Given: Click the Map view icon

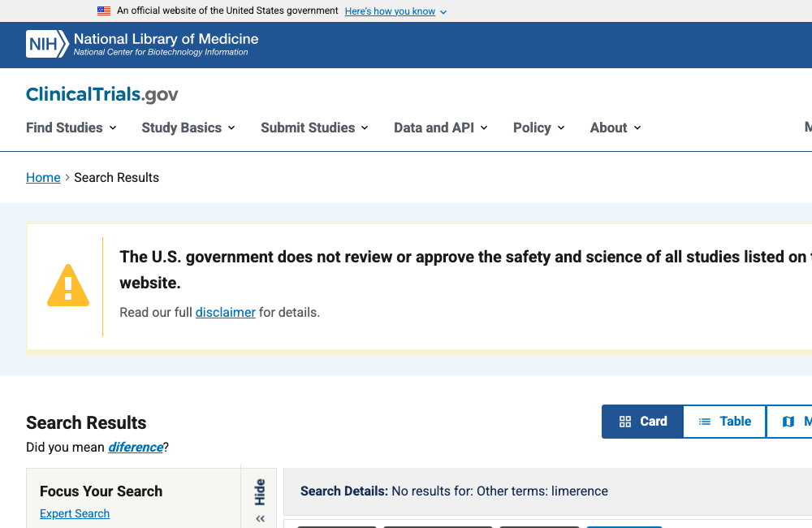Looking at the screenshot, I should click(788, 422).
